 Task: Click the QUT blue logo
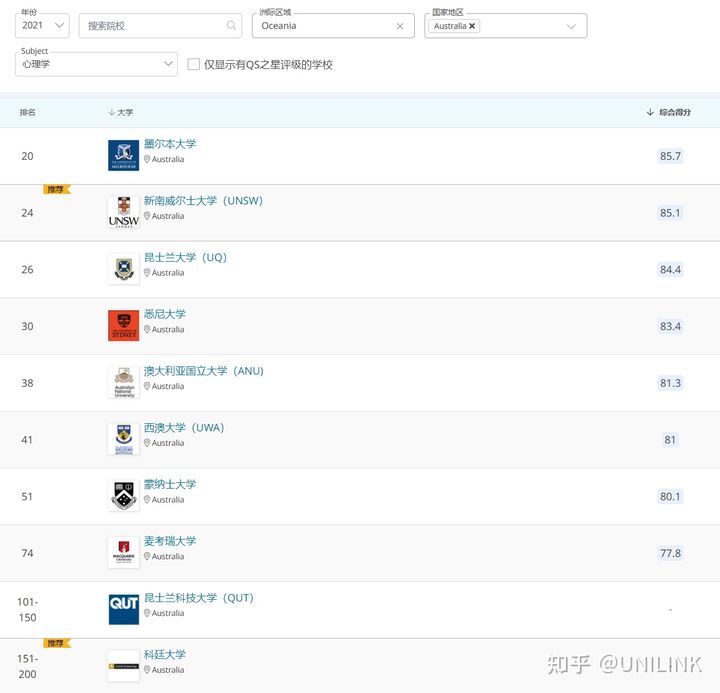(124, 609)
